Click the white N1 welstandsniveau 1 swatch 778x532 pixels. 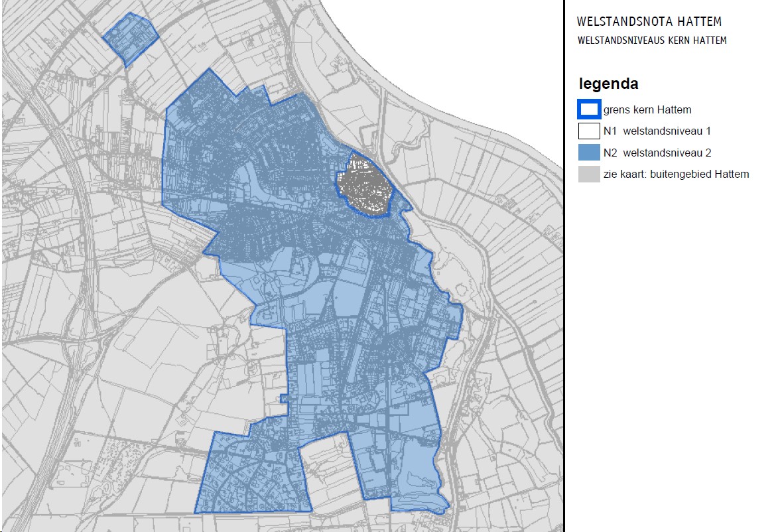[x=589, y=131]
